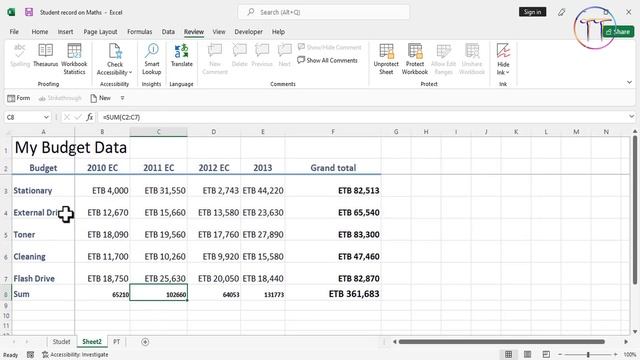
Task: Add a new sheet with plus icon
Action: pos(145,342)
